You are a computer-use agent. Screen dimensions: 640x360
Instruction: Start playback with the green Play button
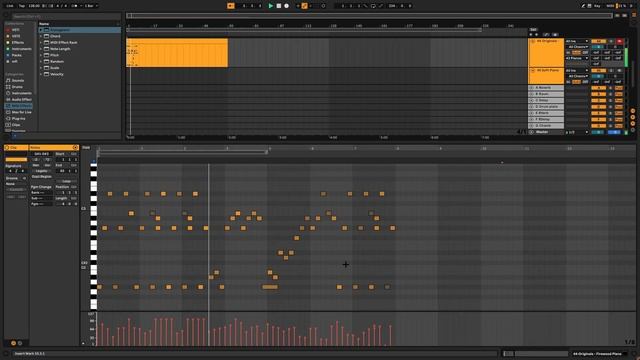(270, 6)
